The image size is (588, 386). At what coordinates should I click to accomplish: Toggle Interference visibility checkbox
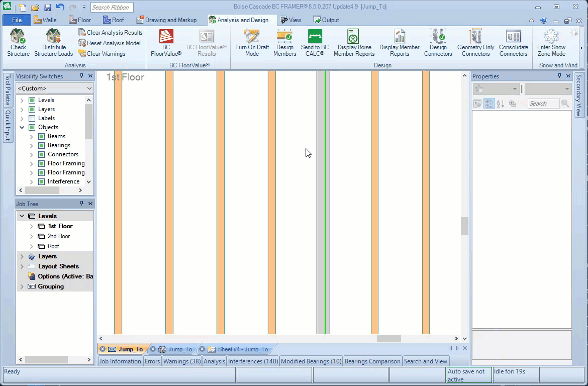pos(42,181)
